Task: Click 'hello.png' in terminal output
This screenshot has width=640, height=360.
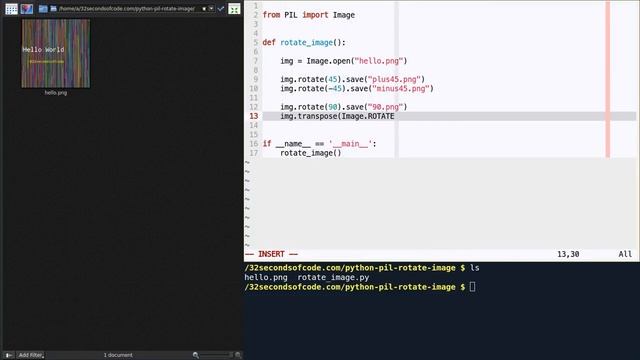Action: point(266,278)
